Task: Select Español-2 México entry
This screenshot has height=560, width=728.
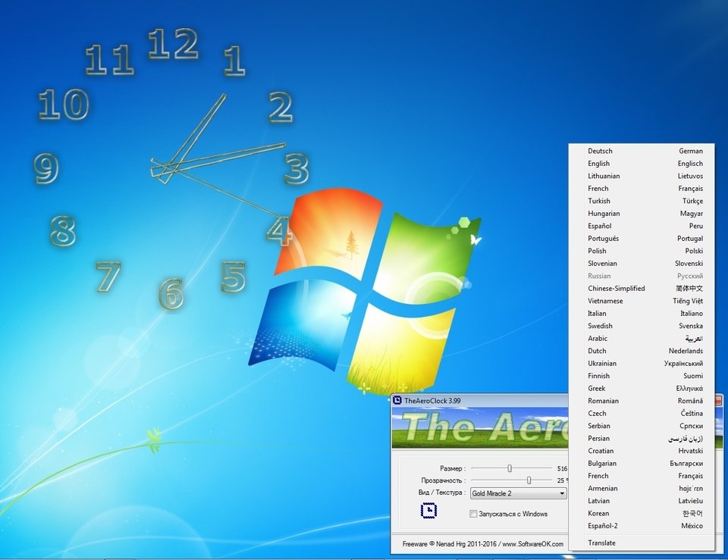Action: point(642,527)
